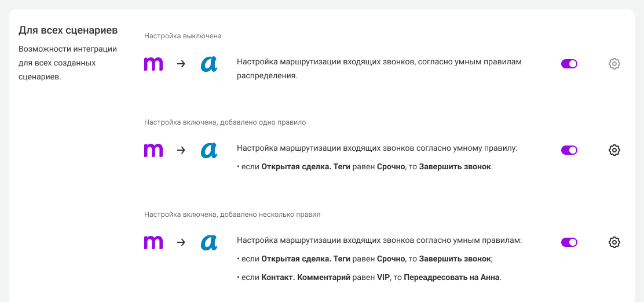644x302 pixels.
Task: Toggle the switch for the multiple-rules routing row
Action: point(569,242)
